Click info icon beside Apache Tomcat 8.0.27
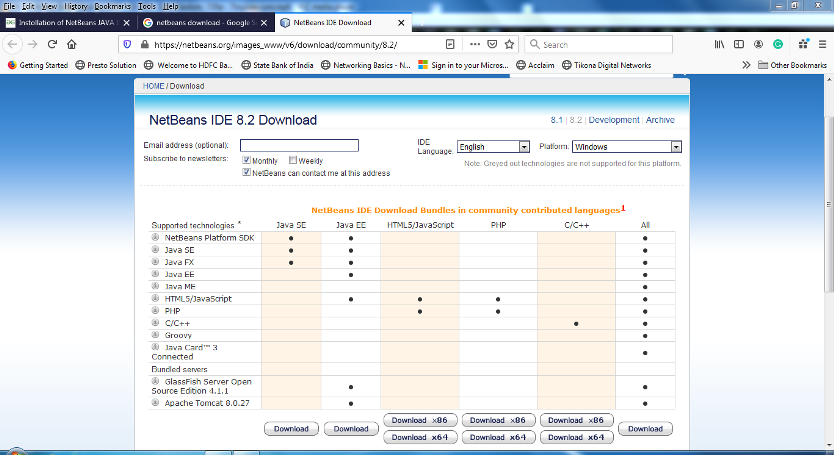 coord(155,403)
